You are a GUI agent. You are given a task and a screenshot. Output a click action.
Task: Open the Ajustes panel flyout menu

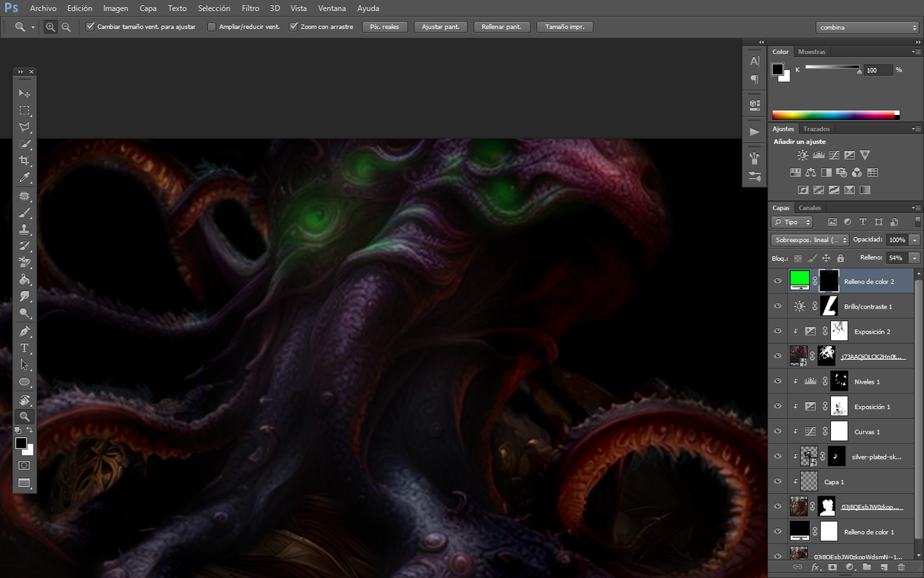point(916,129)
